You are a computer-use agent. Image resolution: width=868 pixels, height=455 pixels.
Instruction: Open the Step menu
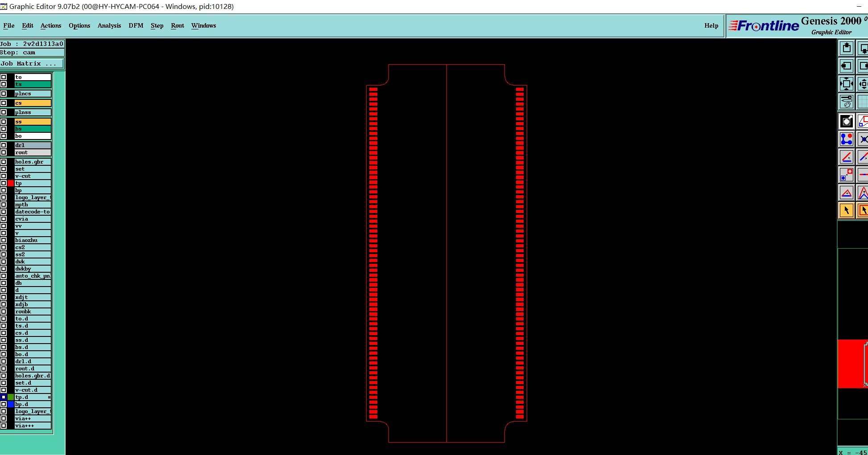[157, 26]
